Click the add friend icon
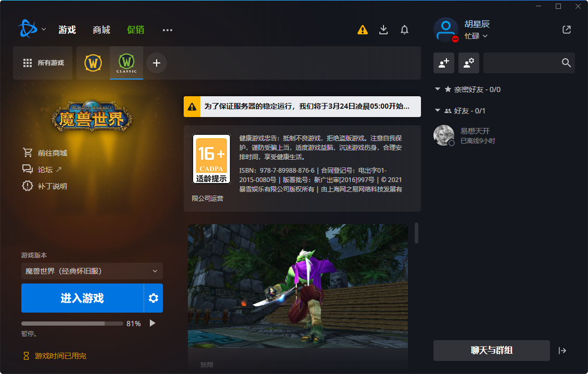Viewport: 588px width, 374px height. point(444,63)
